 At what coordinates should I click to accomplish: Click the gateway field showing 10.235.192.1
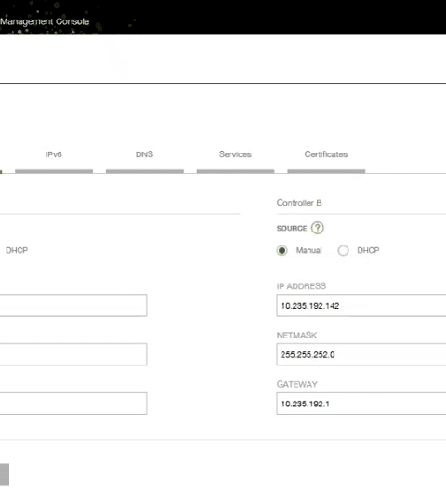(x=361, y=404)
